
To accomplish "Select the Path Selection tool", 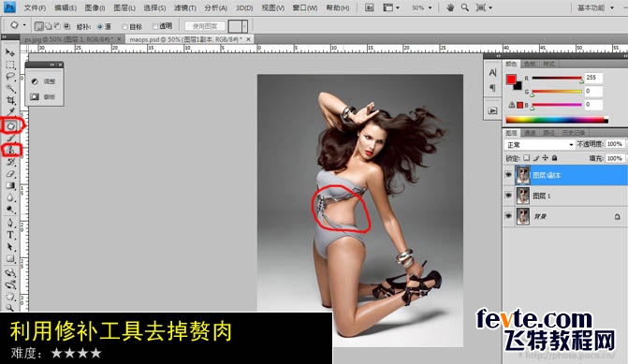I will pos(10,247).
